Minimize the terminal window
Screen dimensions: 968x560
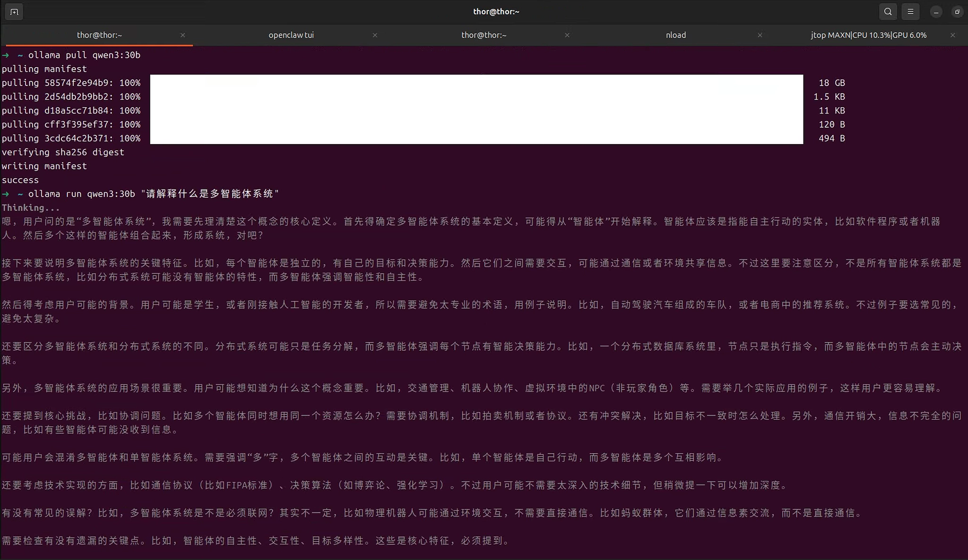(936, 12)
